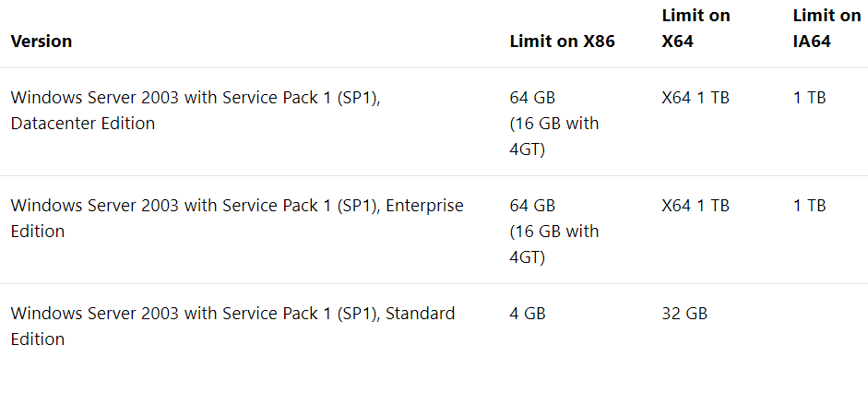Click Enterprise Edition X64 1 TB cell

point(696,206)
